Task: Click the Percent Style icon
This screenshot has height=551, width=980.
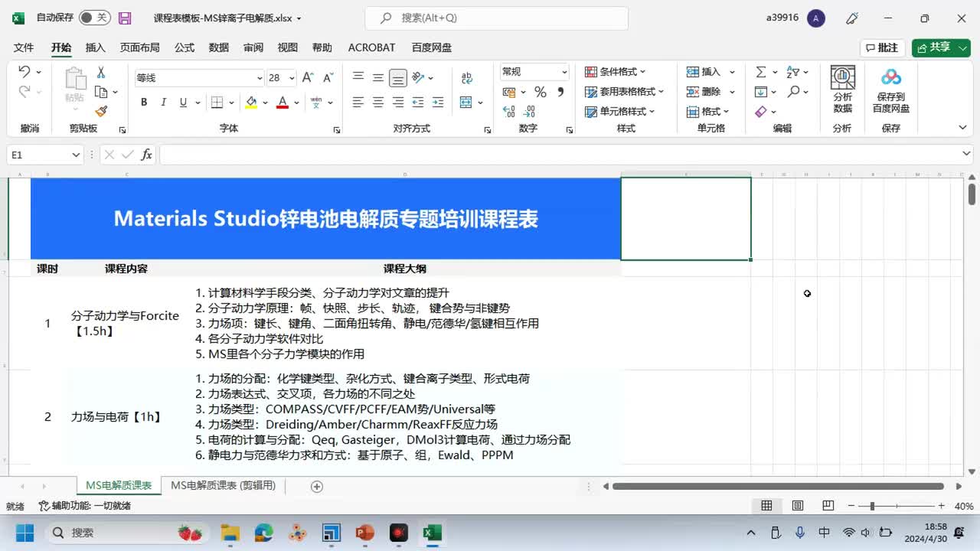Action: (540, 92)
